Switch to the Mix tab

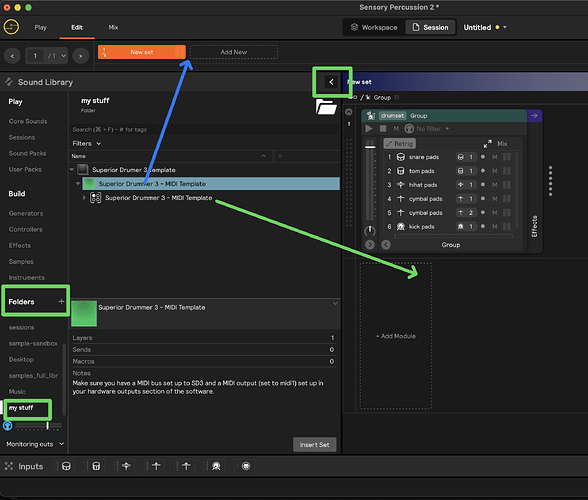click(x=113, y=27)
